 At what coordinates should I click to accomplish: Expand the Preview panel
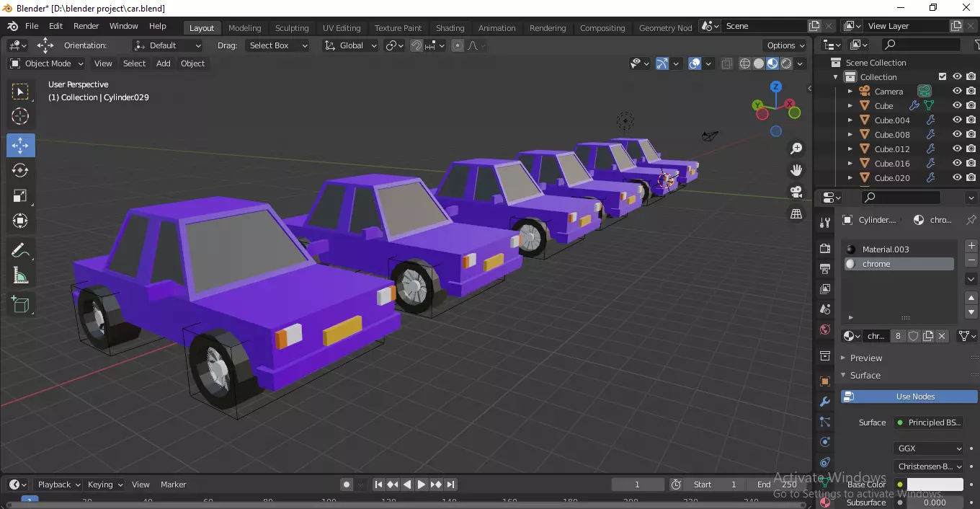tap(866, 358)
